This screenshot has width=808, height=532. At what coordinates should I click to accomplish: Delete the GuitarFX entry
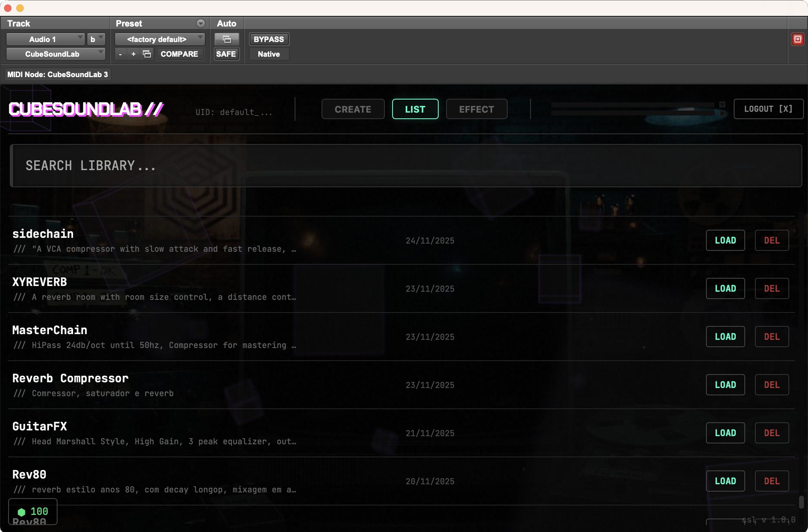tap(771, 433)
